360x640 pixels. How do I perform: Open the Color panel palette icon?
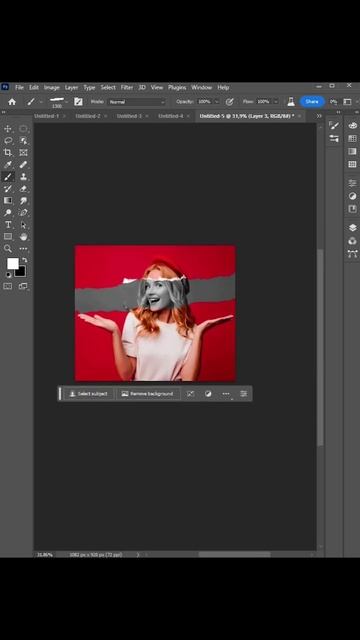pyautogui.click(x=353, y=126)
